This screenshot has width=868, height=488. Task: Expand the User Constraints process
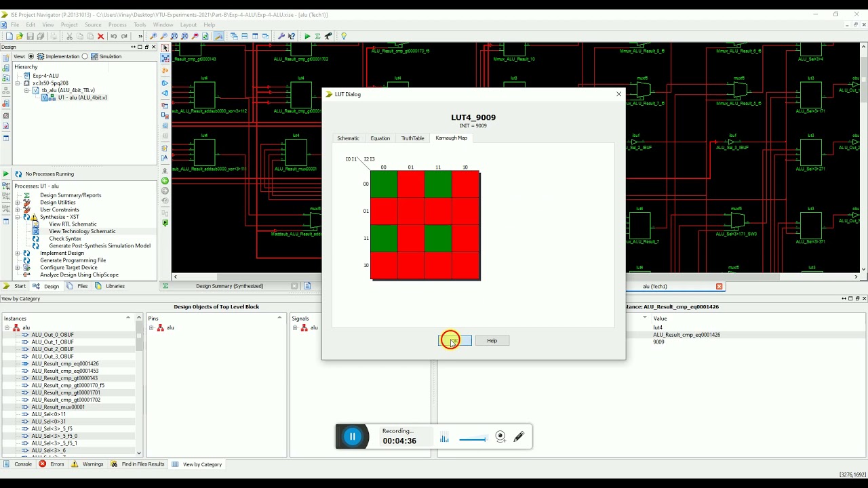pos(18,209)
